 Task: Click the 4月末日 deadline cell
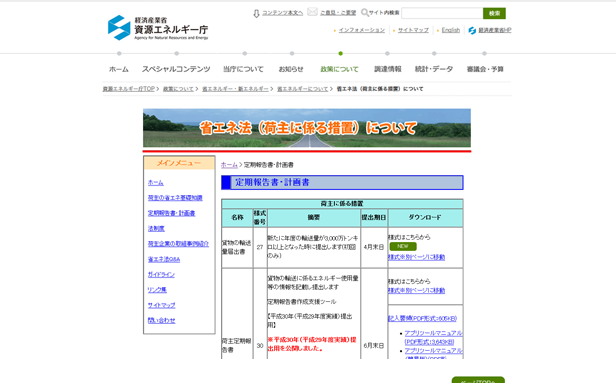(x=374, y=247)
